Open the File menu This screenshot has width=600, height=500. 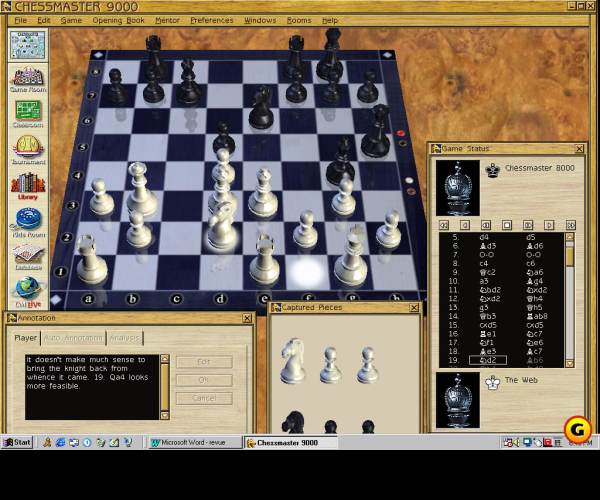coord(21,20)
